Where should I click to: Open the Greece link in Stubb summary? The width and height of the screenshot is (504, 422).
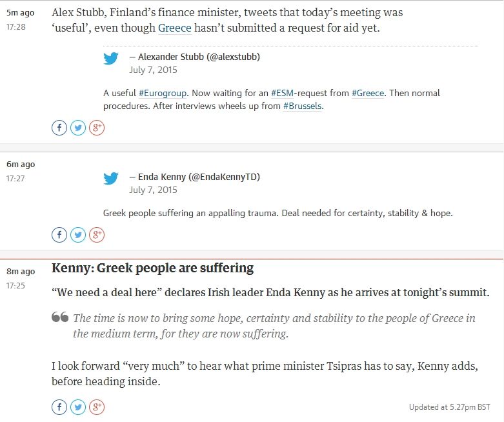[x=174, y=28]
